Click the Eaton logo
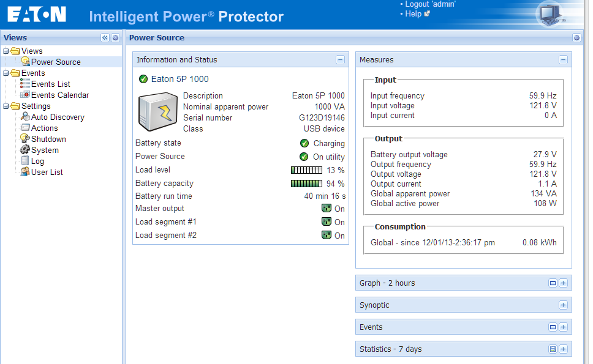The image size is (593, 364). tap(37, 15)
